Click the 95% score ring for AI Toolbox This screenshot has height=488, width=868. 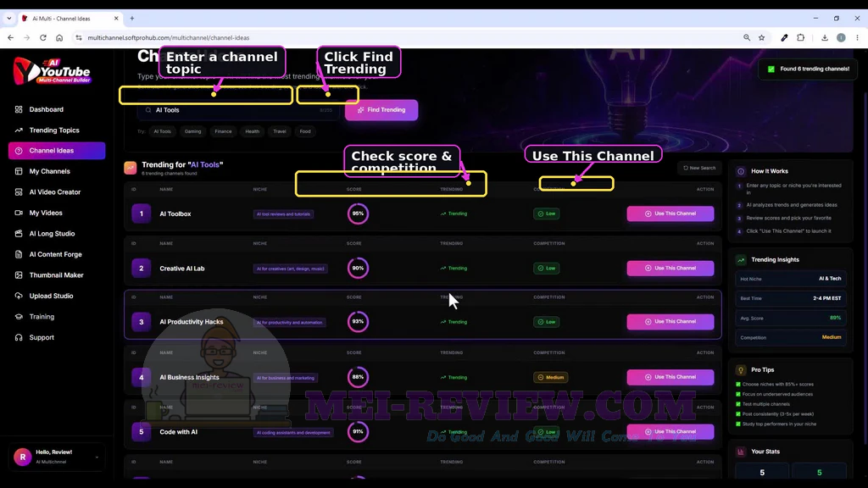click(x=359, y=213)
